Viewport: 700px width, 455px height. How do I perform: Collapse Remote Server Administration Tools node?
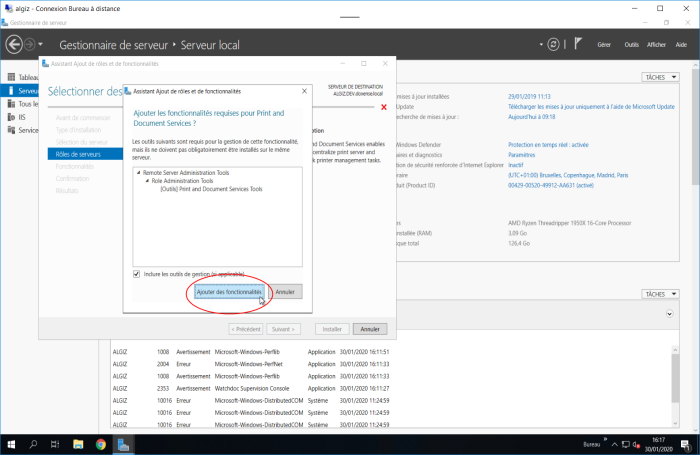pyautogui.click(x=139, y=173)
